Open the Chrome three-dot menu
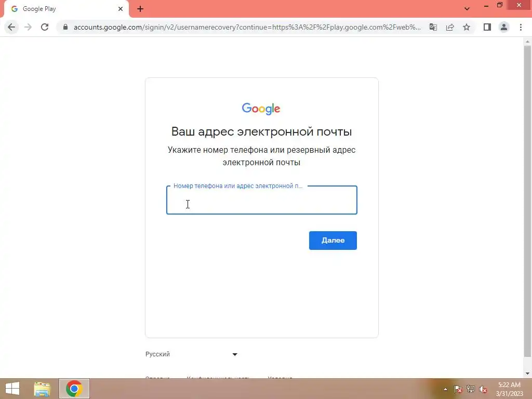 tap(521, 27)
